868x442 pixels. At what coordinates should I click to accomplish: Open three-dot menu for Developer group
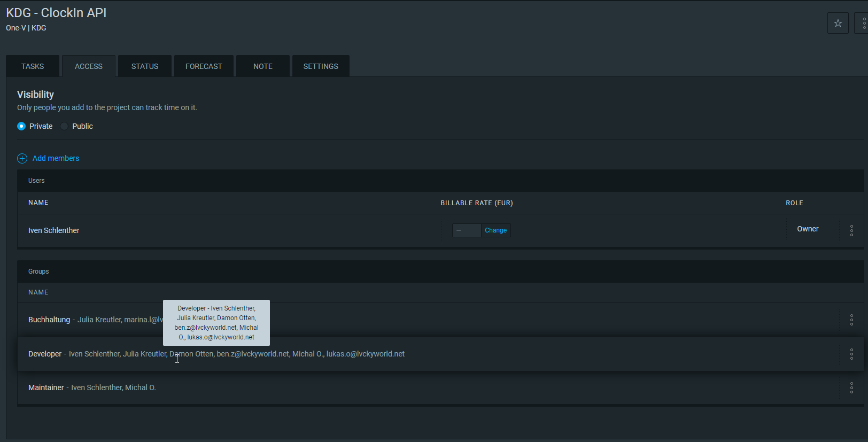click(x=851, y=354)
